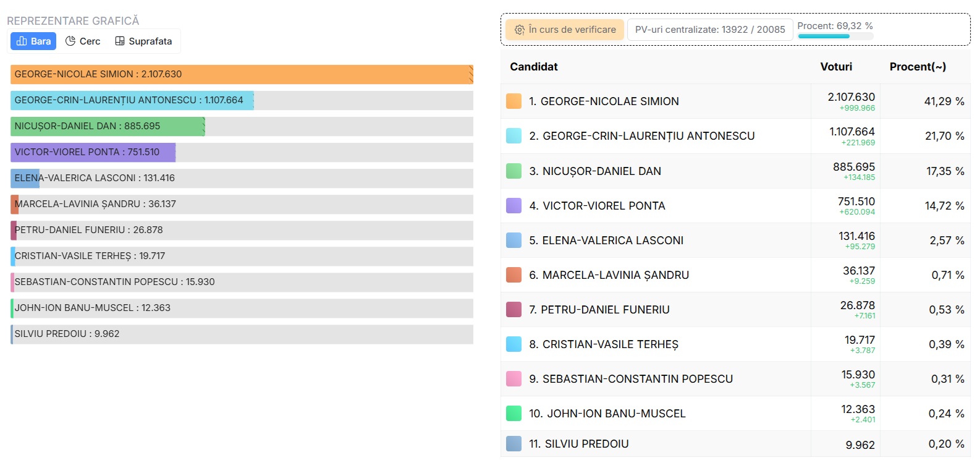980x460 pixels.
Task: Select the Bara chart view tab
Action: (33, 41)
